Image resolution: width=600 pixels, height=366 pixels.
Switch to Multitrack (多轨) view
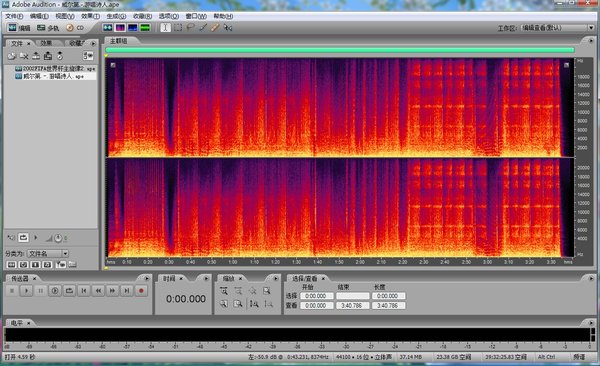click(x=48, y=28)
